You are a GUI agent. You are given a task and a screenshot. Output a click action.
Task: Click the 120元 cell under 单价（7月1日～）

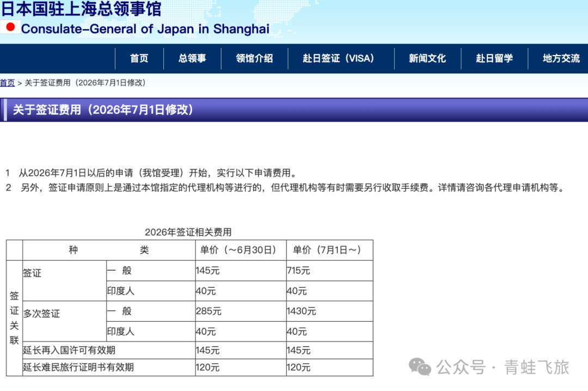(x=329, y=368)
